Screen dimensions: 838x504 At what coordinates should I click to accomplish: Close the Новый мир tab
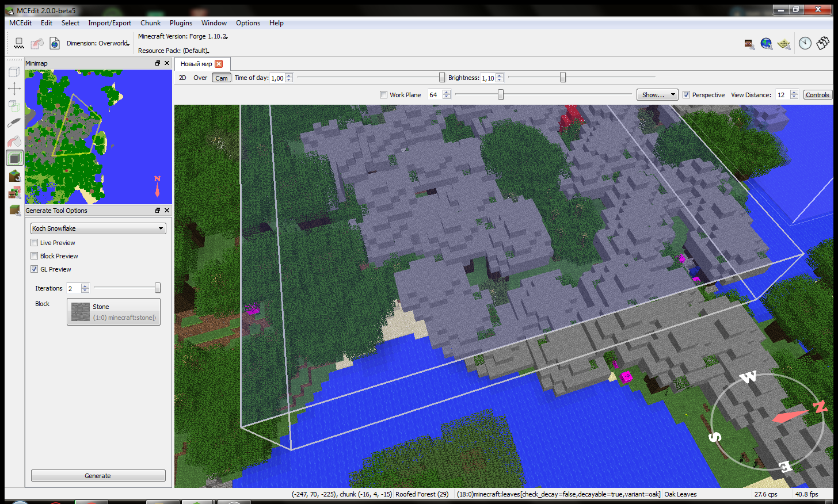pyautogui.click(x=219, y=64)
